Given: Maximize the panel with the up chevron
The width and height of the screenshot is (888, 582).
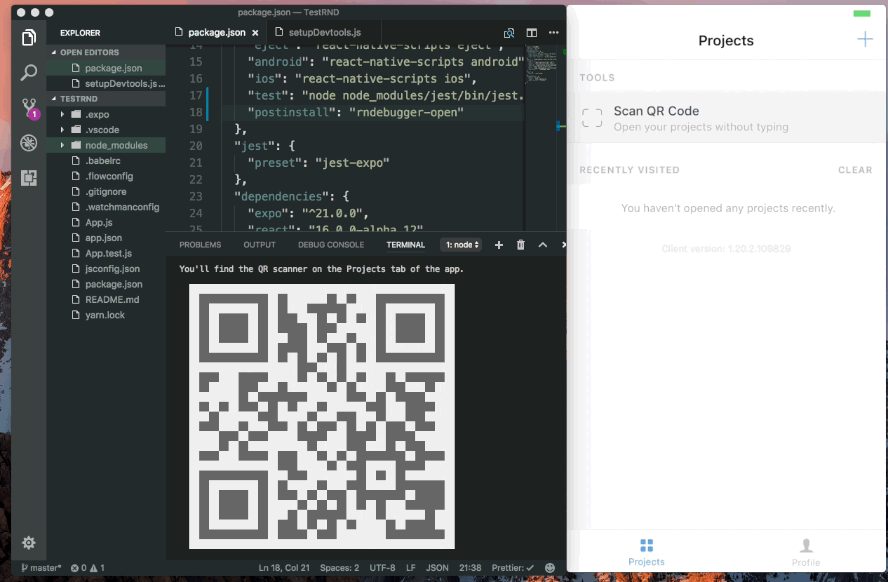Looking at the screenshot, I should pyautogui.click(x=543, y=245).
